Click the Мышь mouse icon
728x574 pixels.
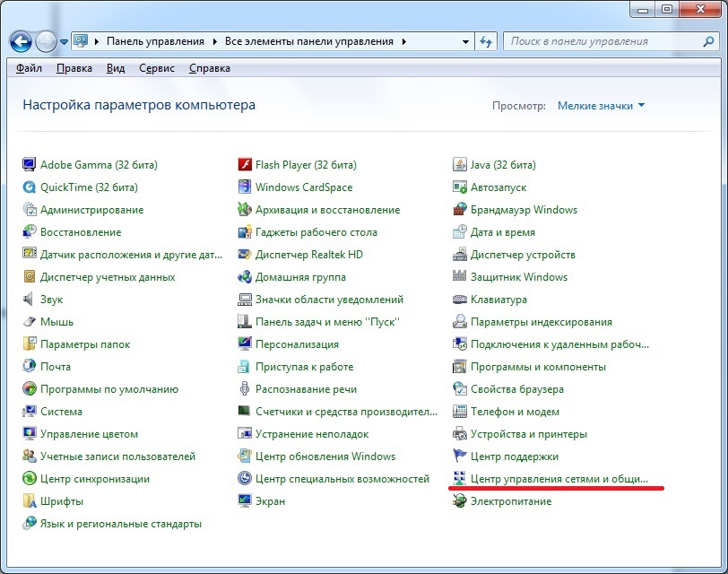(30, 321)
